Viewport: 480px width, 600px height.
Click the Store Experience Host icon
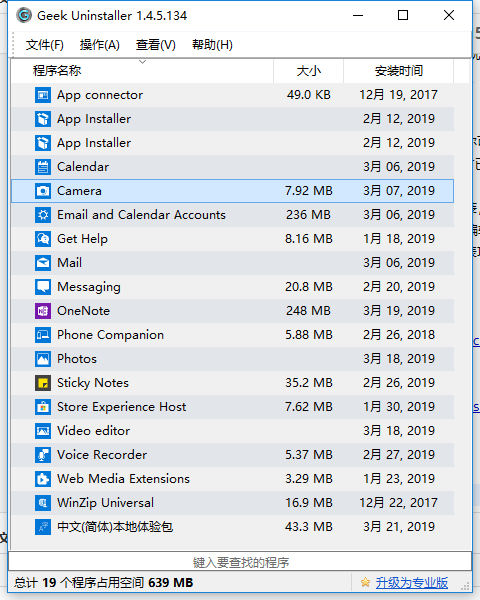[x=43, y=407]
